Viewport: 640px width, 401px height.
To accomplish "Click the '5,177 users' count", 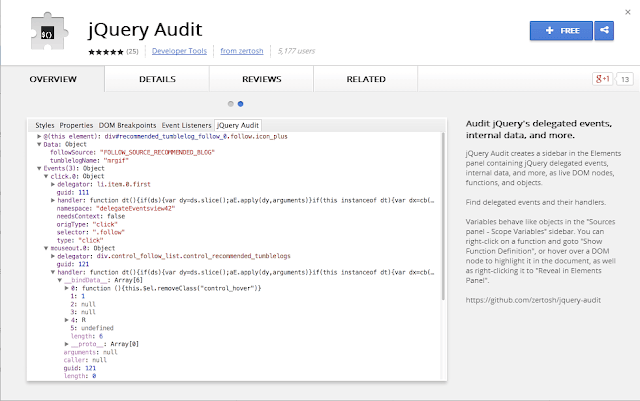I will coord(296,51).
